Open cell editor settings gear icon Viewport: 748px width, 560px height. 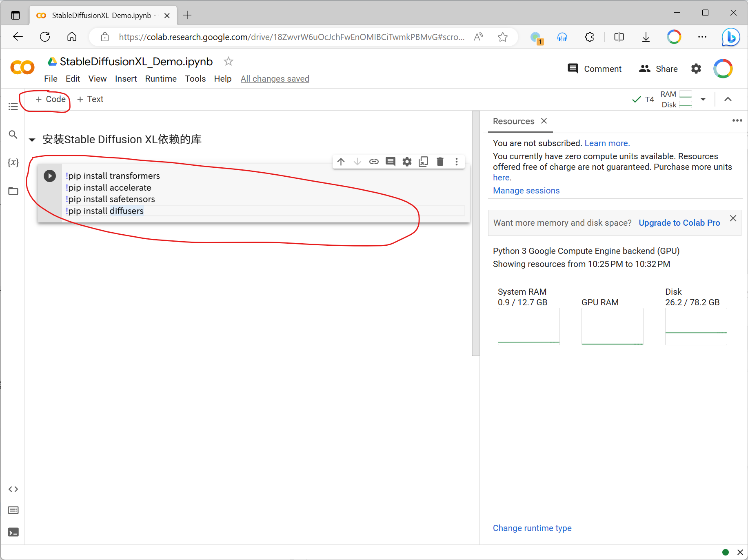pyautogui.click(x=407, y=162)
